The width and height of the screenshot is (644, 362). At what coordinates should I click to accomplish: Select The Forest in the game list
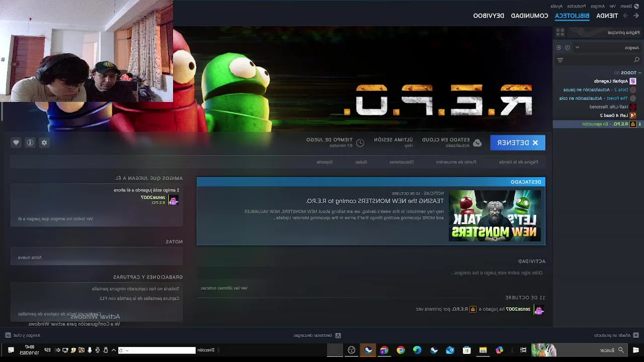598,98
